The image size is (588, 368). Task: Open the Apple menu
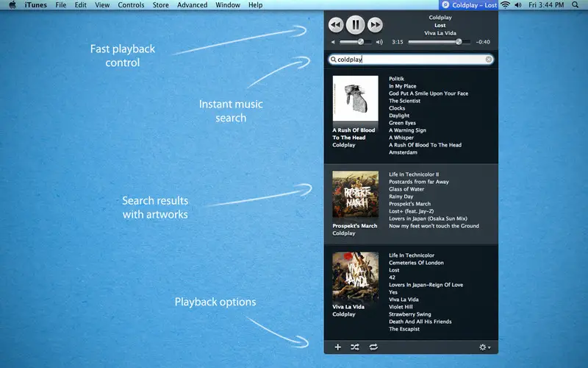pos(12,5)
